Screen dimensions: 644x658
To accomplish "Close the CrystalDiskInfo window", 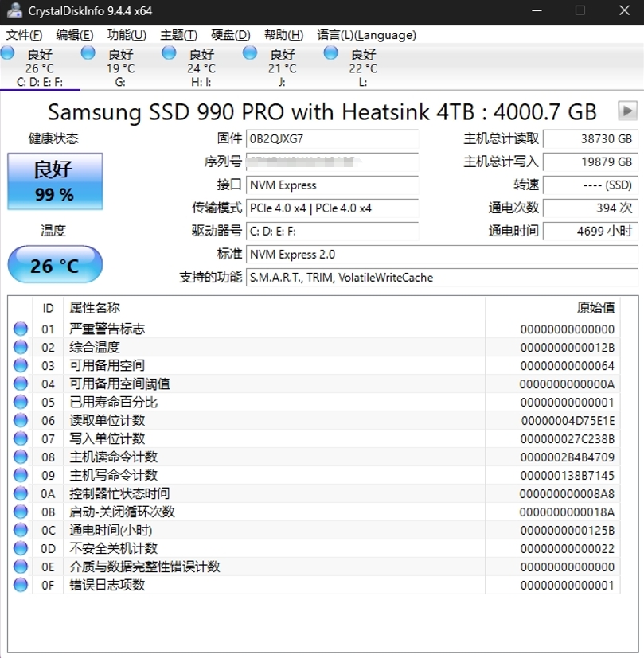I will 624,10.
